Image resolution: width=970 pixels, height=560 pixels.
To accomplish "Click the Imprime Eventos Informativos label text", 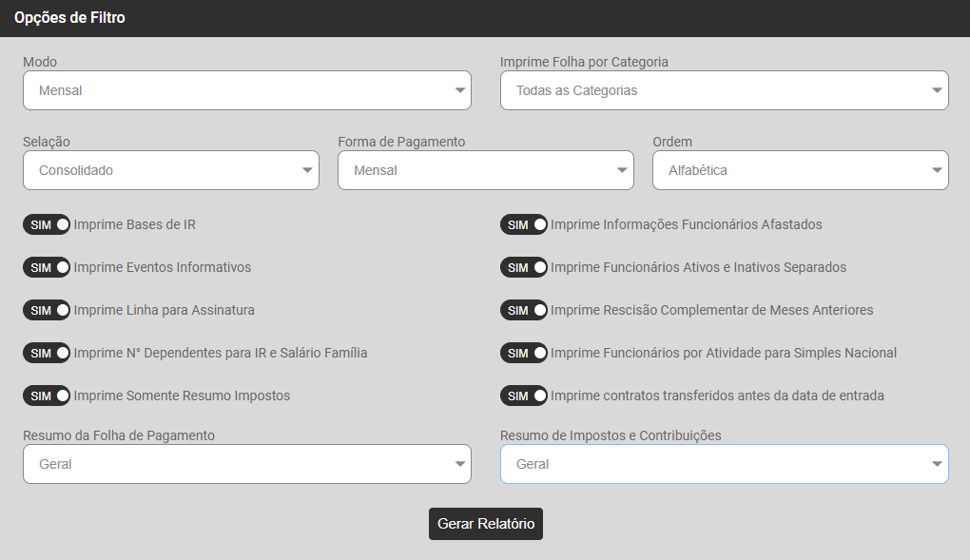I will click(x=162, y=267).
